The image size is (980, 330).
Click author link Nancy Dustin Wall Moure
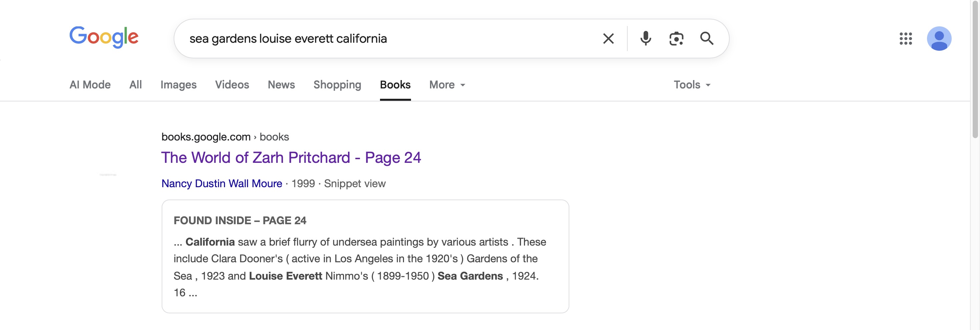(222, 184)
